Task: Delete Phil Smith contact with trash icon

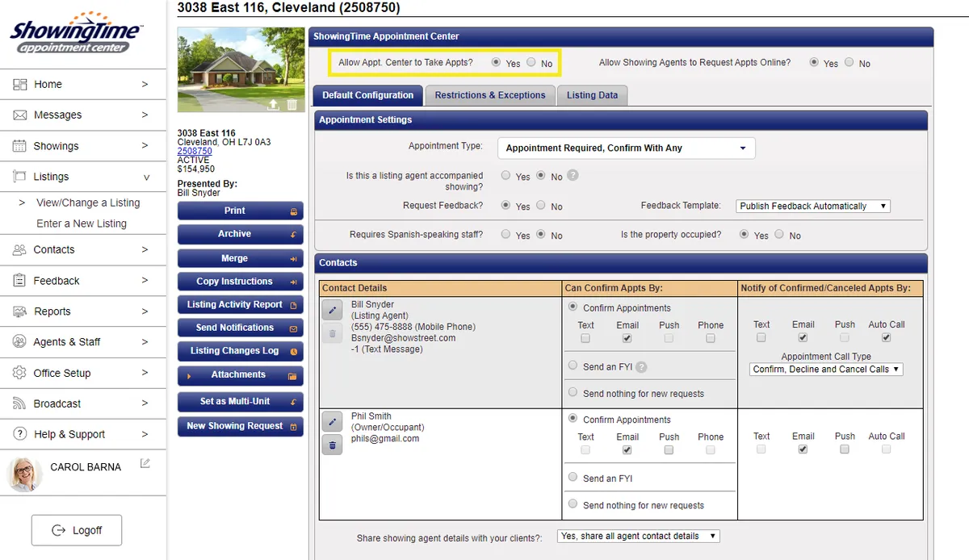Action: point(332,445)
